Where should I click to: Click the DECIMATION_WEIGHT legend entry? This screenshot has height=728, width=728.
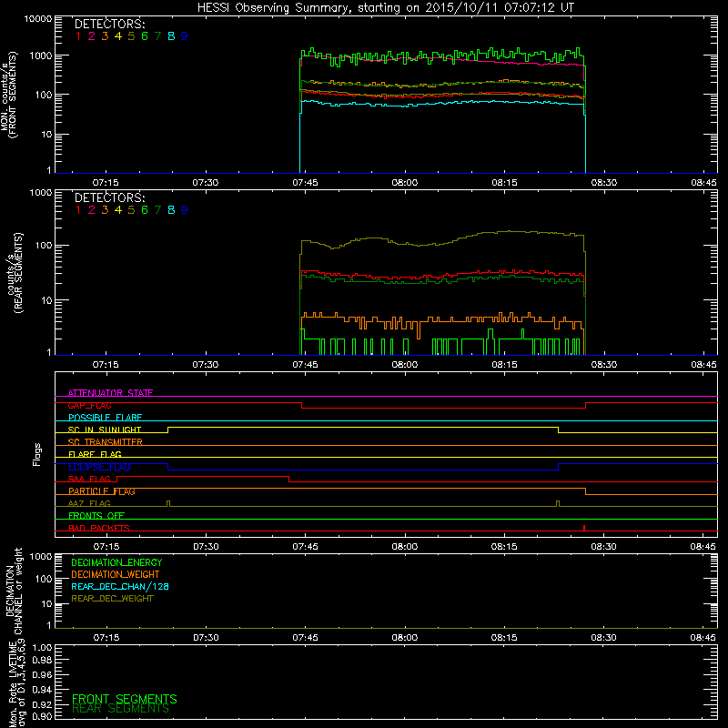(116, 574)
